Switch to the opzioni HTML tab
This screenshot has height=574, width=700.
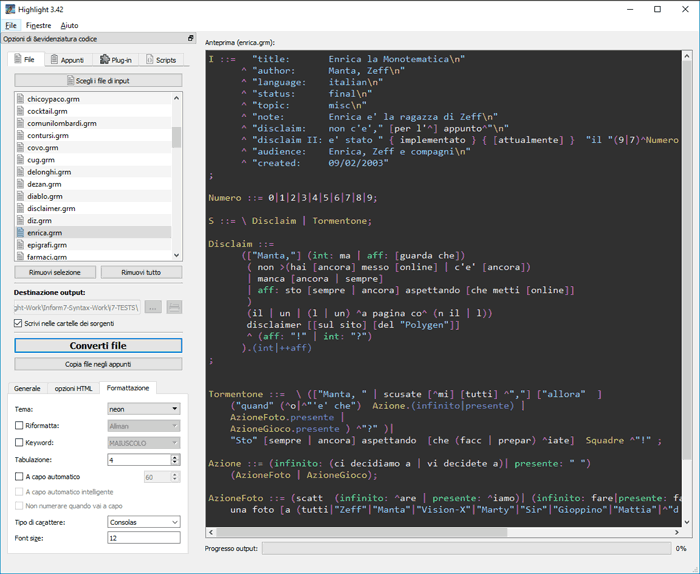pyautogui.click(x=73, y=388)
